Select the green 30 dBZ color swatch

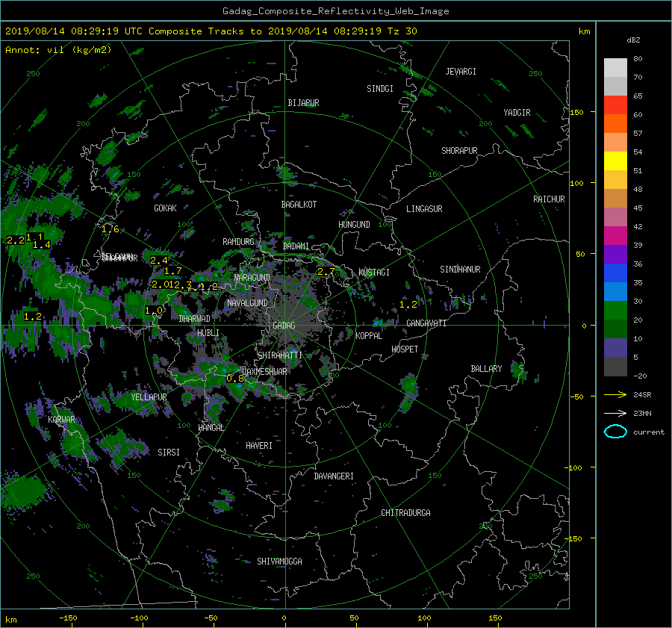click(615, 310)
